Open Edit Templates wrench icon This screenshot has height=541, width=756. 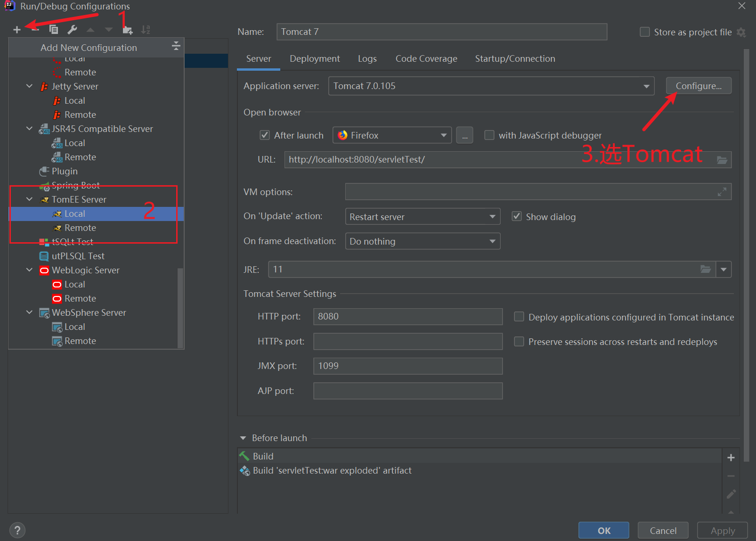click(x=72, y=30)
